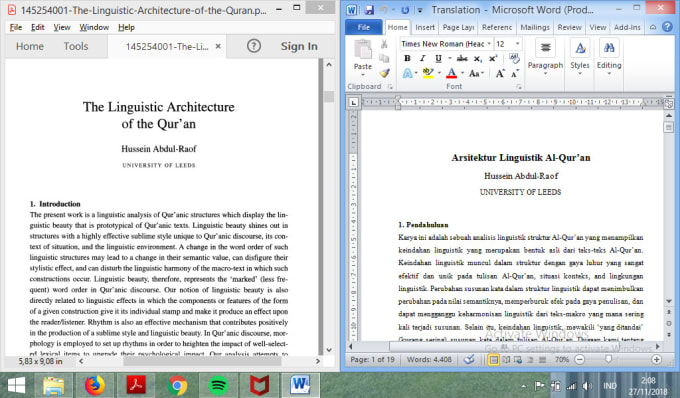Open highlight color dropdown arrow

pos(439,73)
